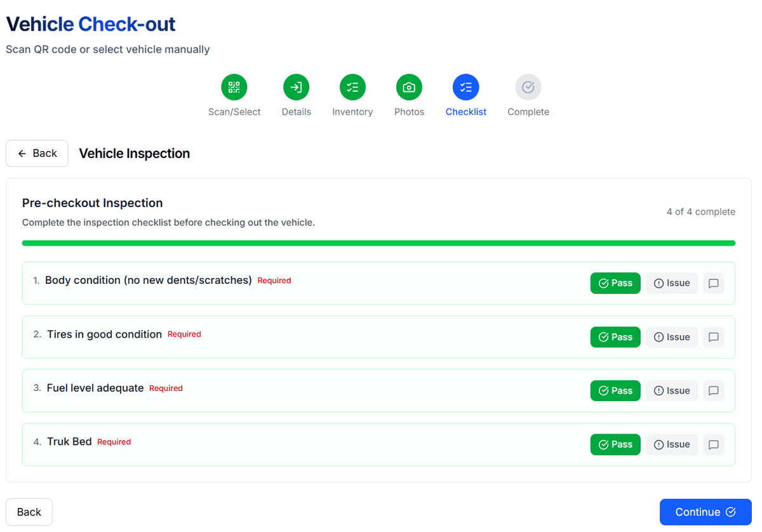Flag an Issue on Tires in good condition
The image size is (762, 532).
click(671, 337)
